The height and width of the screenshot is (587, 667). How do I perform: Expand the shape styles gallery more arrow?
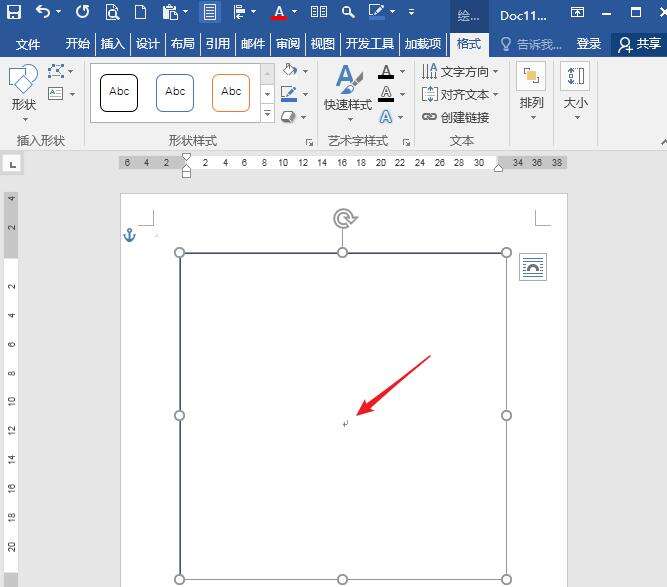coord(267,113)
